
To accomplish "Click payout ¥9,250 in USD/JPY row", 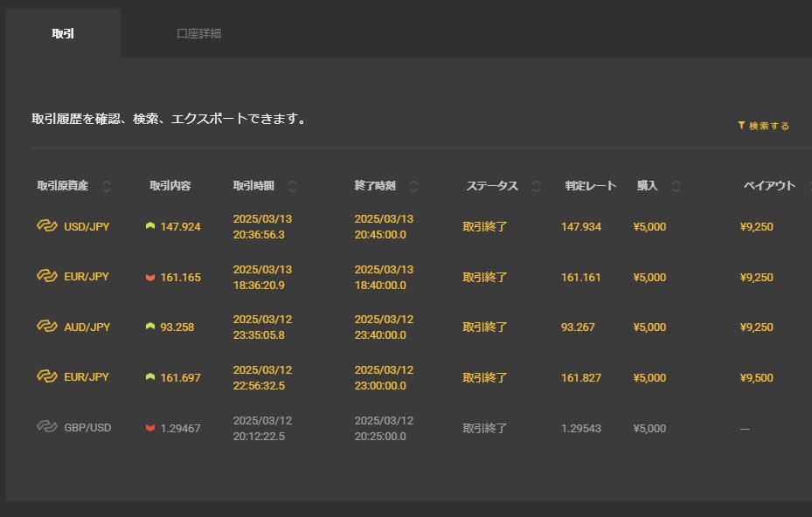I will point(757,227).
